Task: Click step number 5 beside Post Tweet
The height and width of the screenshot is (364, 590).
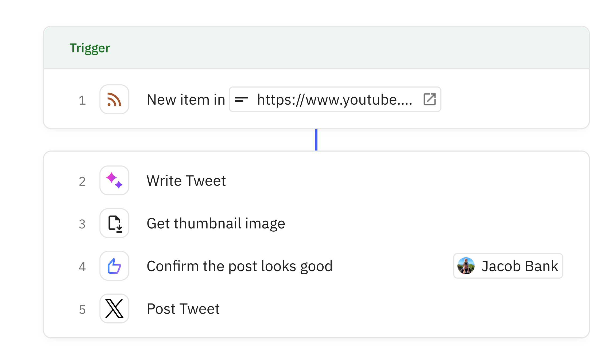Action: [82, 309]
